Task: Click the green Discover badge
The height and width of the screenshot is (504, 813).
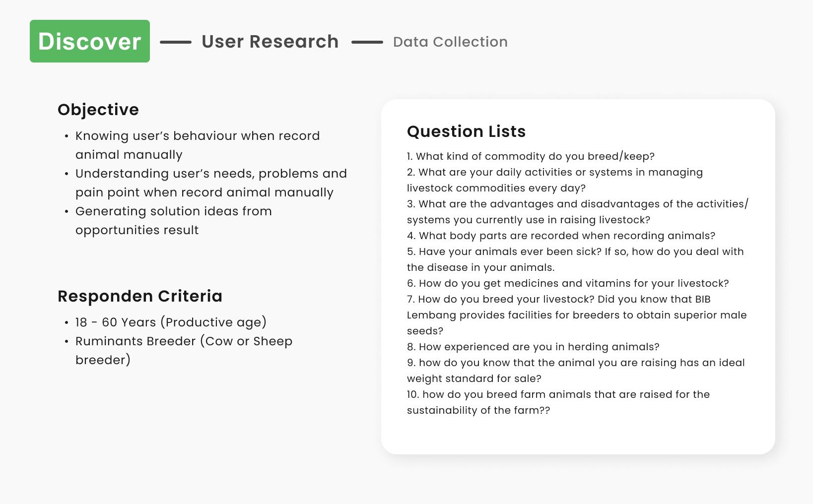Action: point(90,41)
